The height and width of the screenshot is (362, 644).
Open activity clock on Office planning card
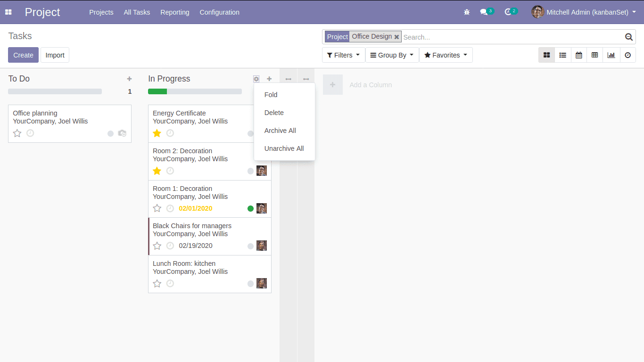coord(30,133)
